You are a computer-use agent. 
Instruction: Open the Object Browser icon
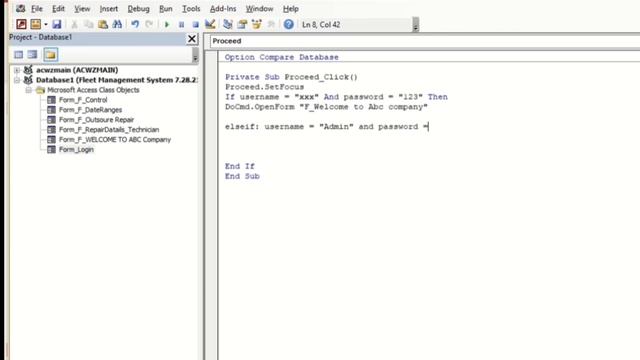256,24
